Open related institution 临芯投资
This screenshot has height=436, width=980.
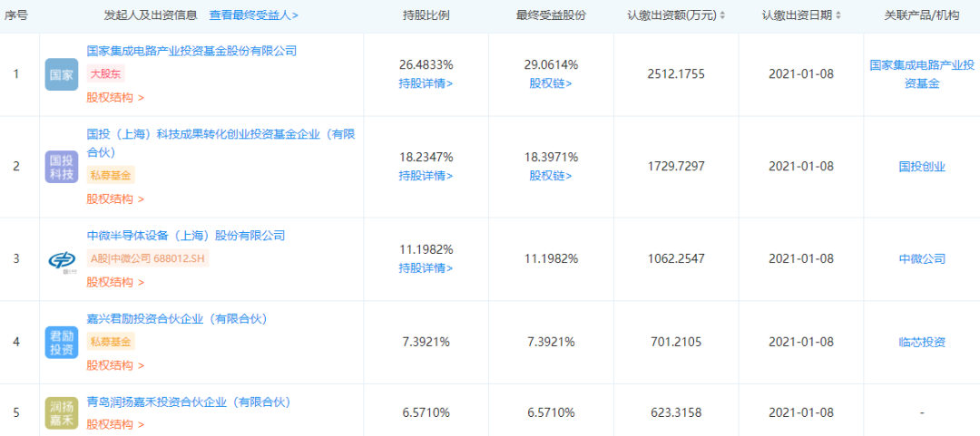pos(922,343)
